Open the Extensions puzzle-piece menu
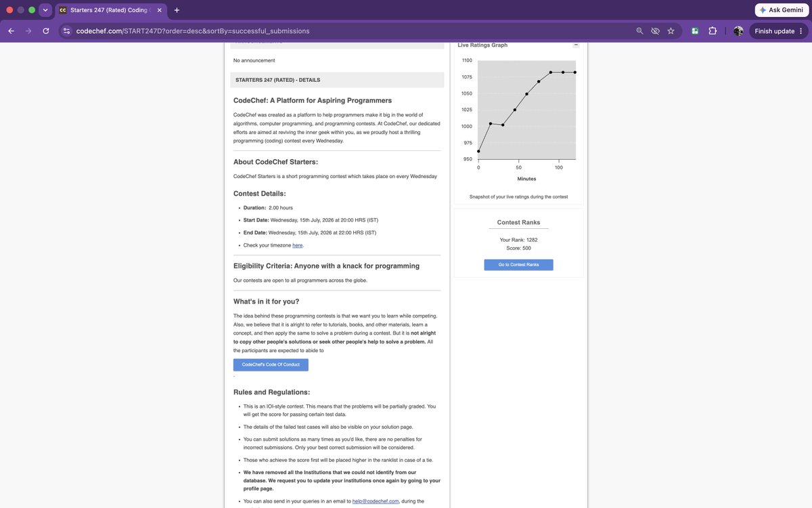This screenshot has width=812, height=508. pos(713,31)
